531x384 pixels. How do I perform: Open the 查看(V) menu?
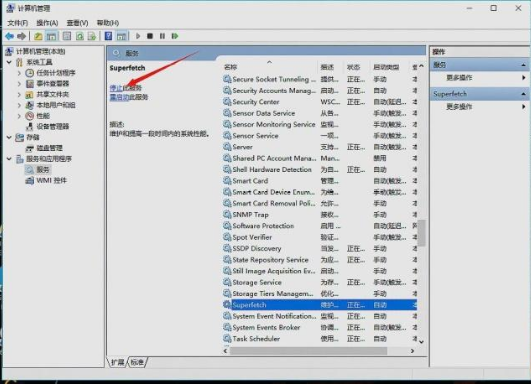point(78,23)
